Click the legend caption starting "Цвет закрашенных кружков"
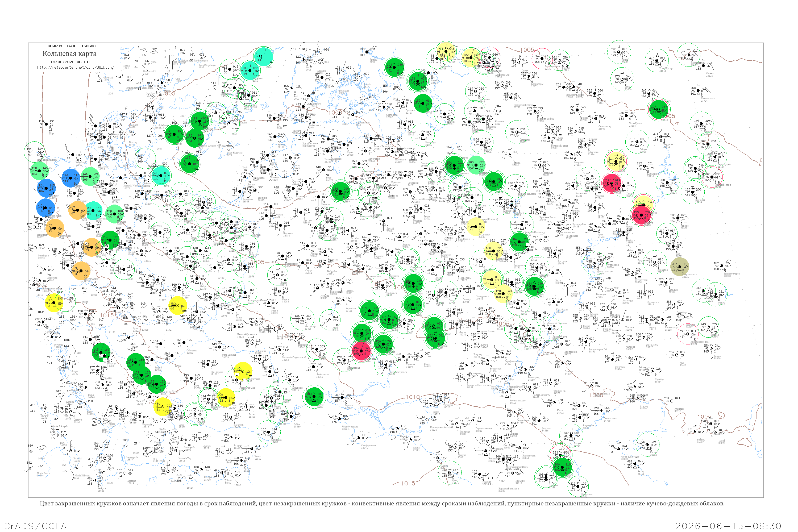Viewport: 798px width, 532px height. tap(382, 504)
